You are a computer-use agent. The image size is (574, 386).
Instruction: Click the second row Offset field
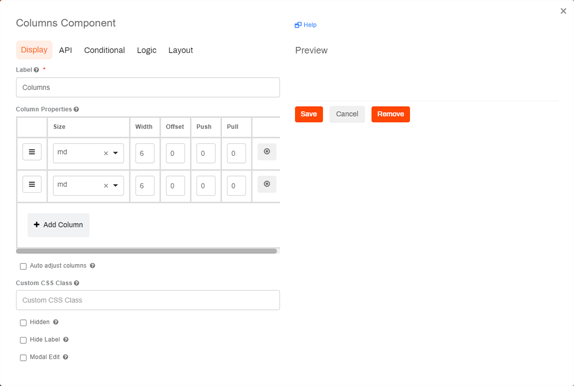click(175, 186)
